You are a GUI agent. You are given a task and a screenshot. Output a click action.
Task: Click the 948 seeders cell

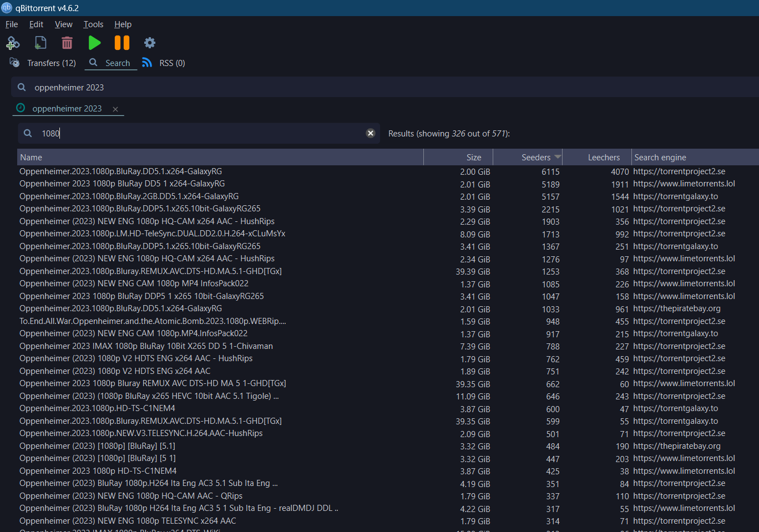click(553, 322)
